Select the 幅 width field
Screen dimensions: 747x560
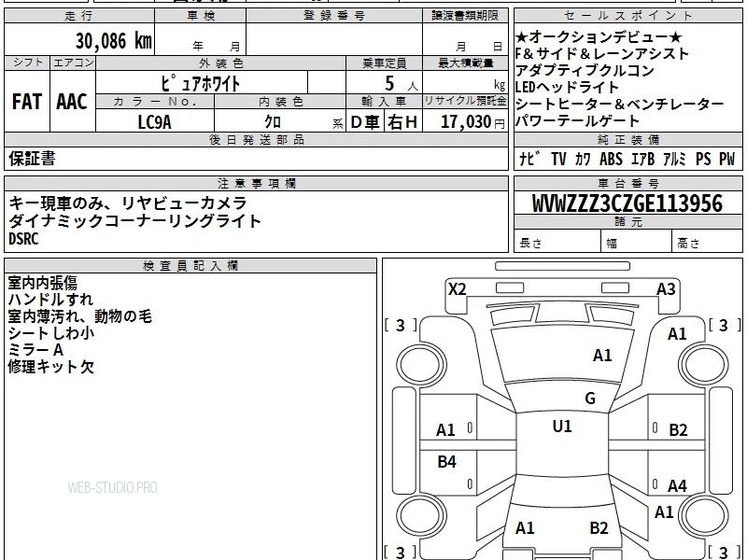[x=637, y=243]
